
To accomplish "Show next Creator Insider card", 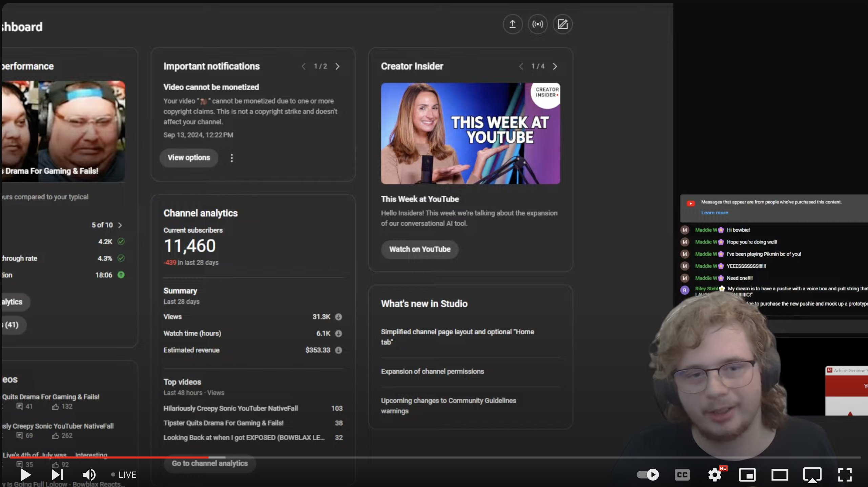I will [x=555, y=66].
